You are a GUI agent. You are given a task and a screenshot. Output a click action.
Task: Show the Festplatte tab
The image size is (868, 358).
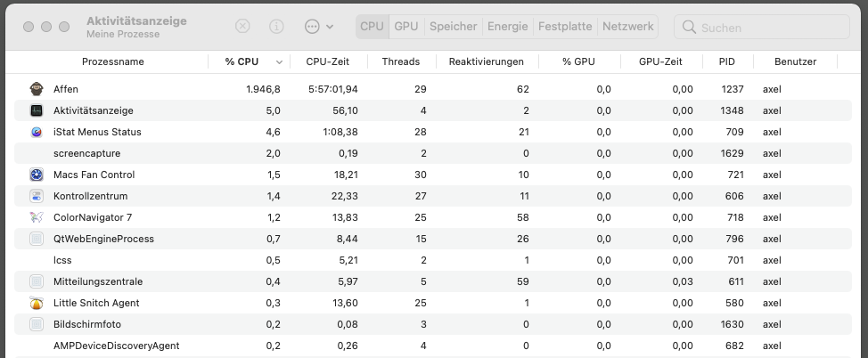pos(565,26)
